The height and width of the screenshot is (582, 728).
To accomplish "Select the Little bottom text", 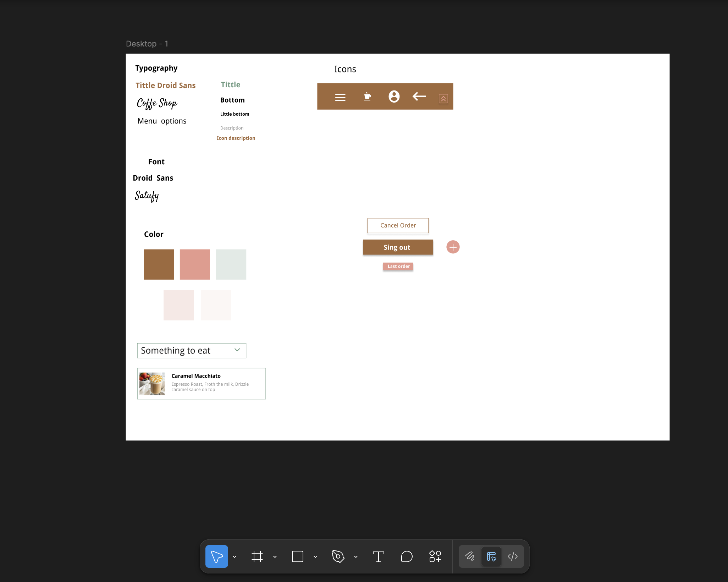I will tap(235, 114).
